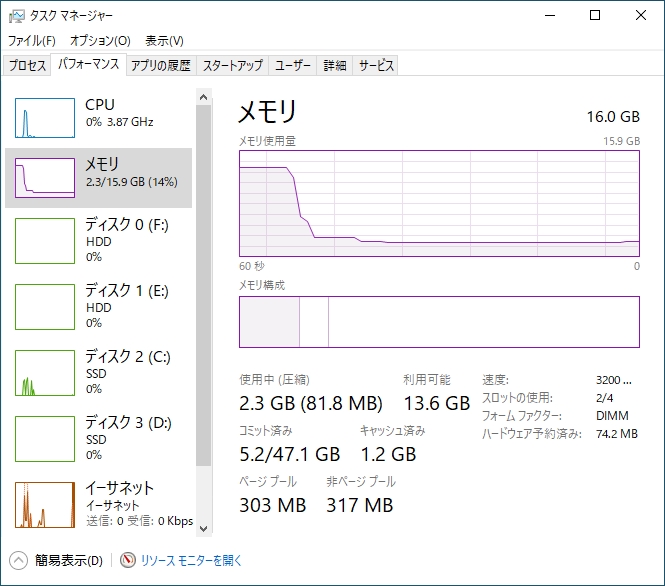Collapse to simple view with chevron button
The width and height of the screenshot is (665, 586).
(19, 561)
